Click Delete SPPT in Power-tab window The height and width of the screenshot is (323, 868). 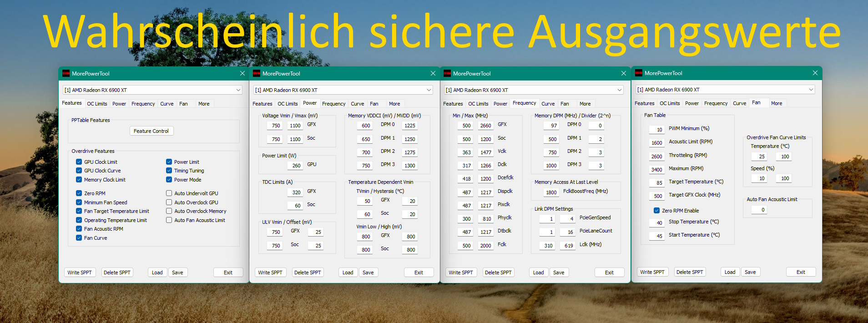pyautogui.click(x=308, y=273)
